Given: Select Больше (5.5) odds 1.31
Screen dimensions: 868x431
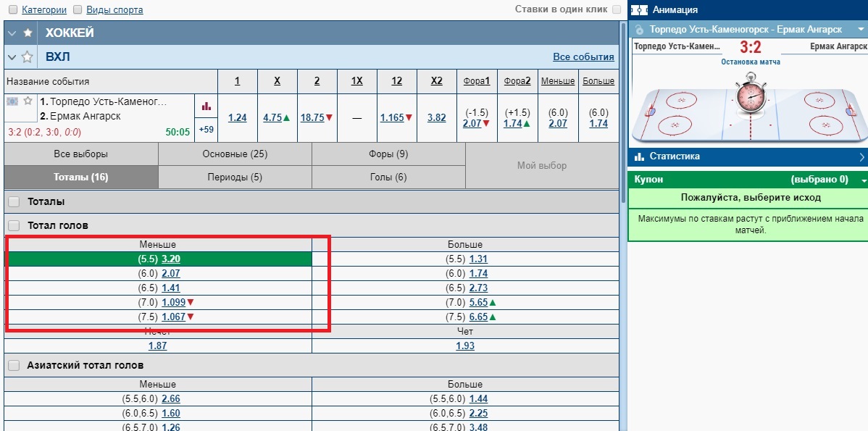Looking at the screenshot, I should (x=479, y=259).
